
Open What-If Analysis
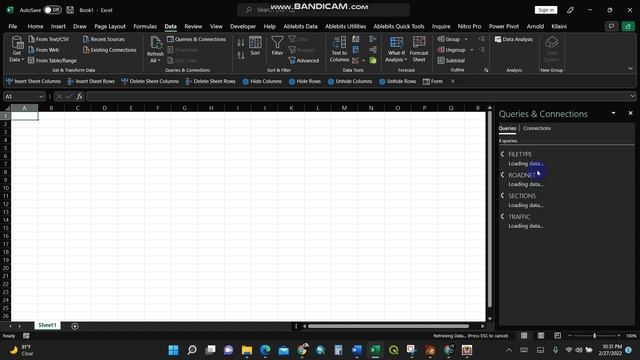click(396, 49)
